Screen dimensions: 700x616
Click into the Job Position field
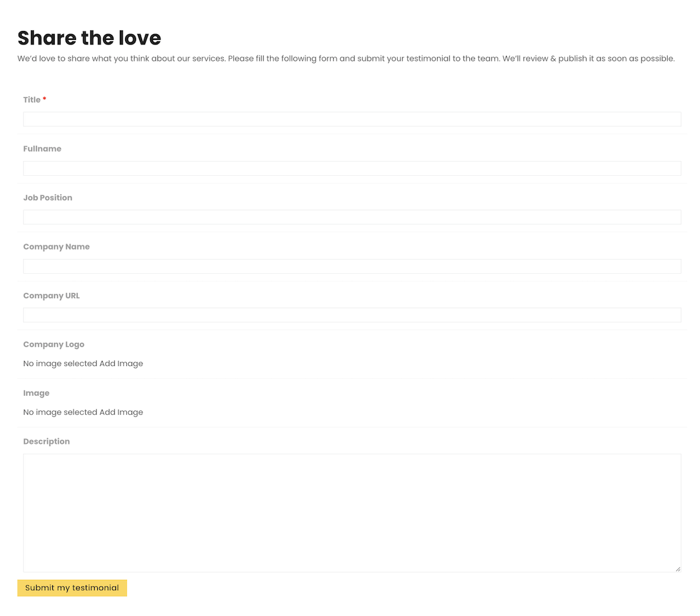352,217
